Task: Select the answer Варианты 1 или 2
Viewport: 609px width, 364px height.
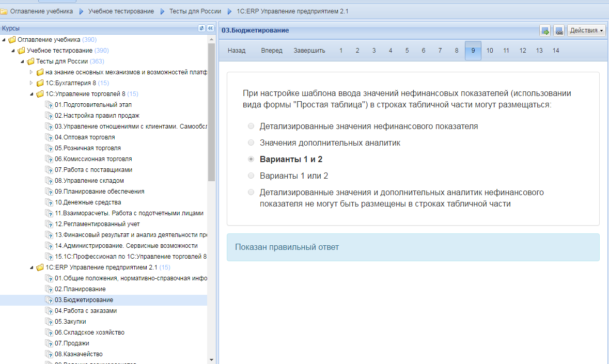Action: click(251, 176)
